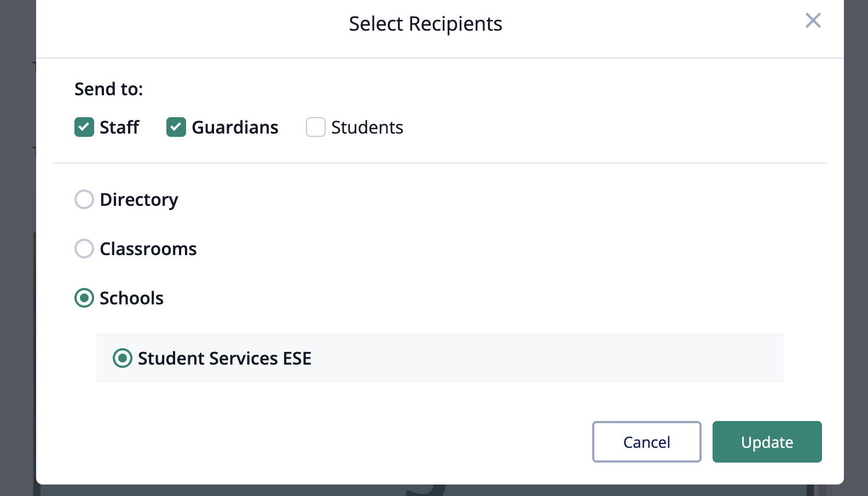Click the Send to: heading

tap(108, 89)
